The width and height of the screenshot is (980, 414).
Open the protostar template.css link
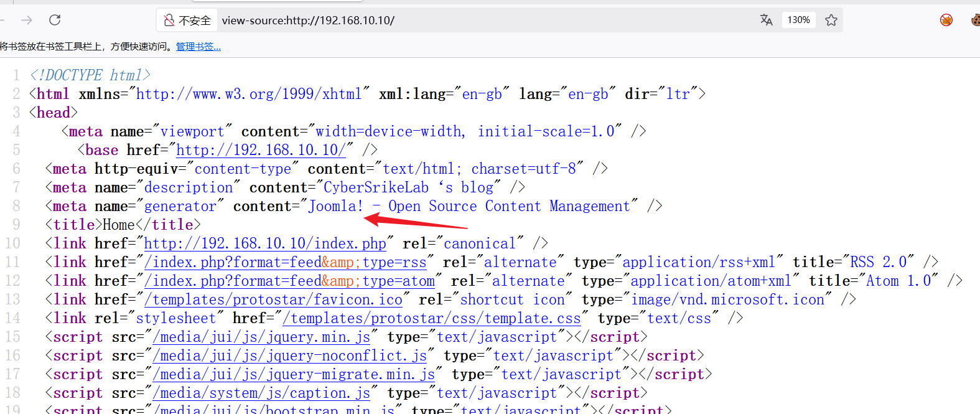coord(431,318)
